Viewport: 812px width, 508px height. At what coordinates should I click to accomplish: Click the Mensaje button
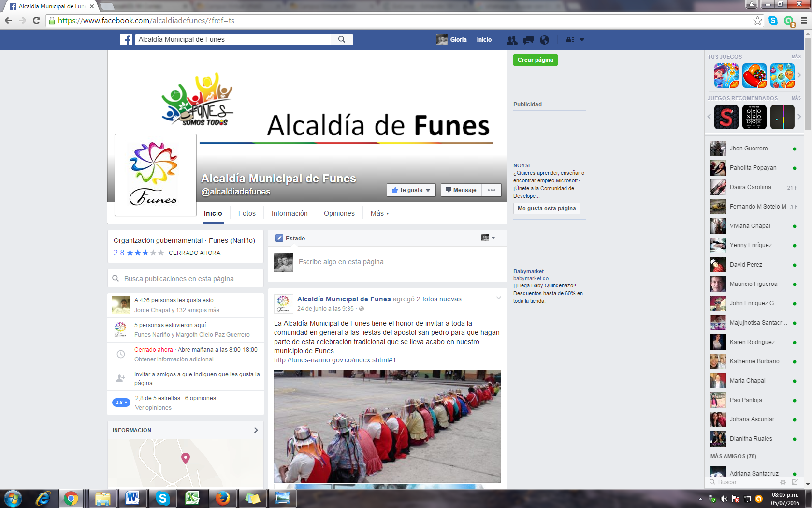pos(461,190)
